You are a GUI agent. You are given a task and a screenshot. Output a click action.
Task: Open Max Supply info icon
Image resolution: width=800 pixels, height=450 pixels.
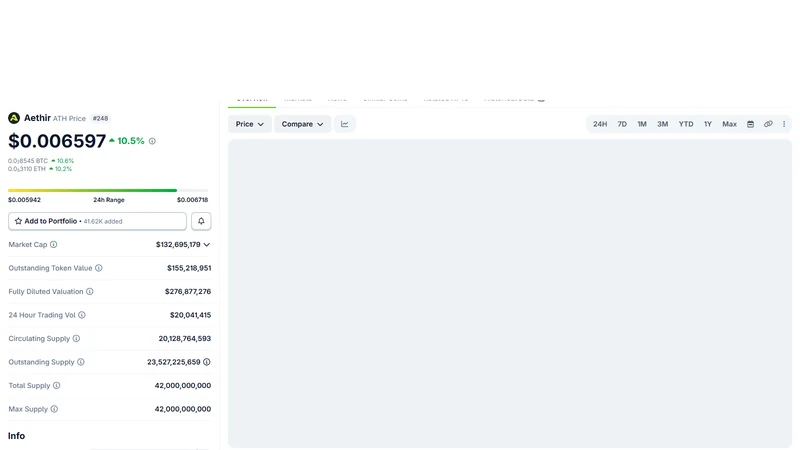tap(54, 409)
